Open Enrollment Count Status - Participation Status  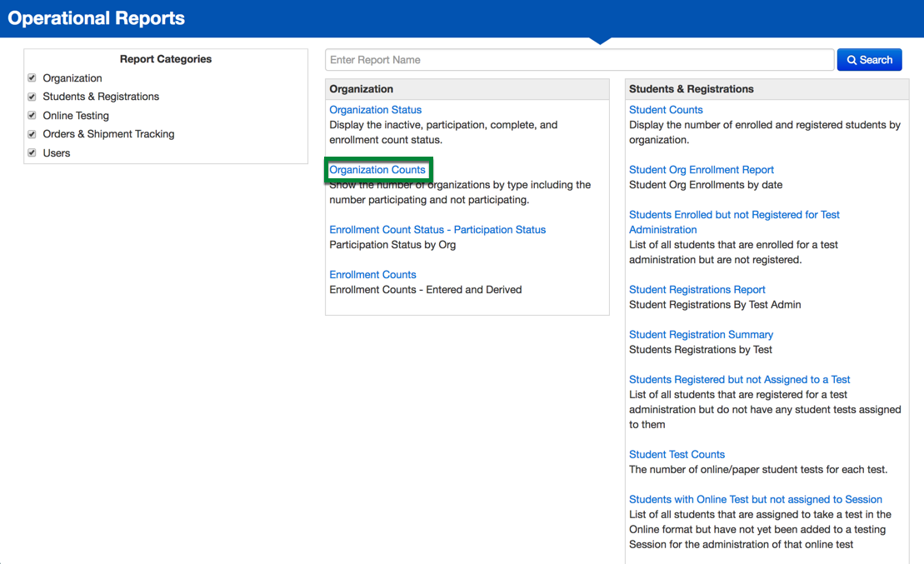tap(437, 230)
